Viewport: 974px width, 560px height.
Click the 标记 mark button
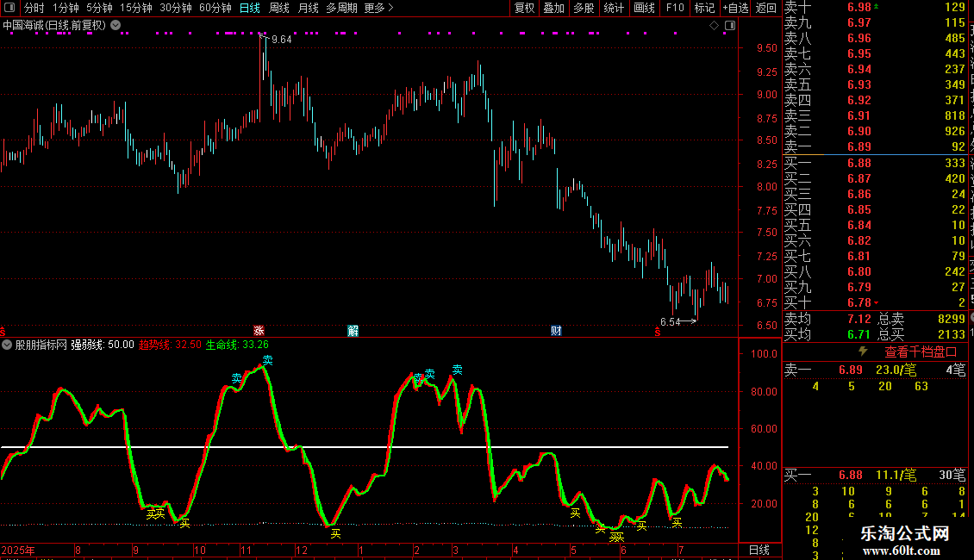point(704,8)
